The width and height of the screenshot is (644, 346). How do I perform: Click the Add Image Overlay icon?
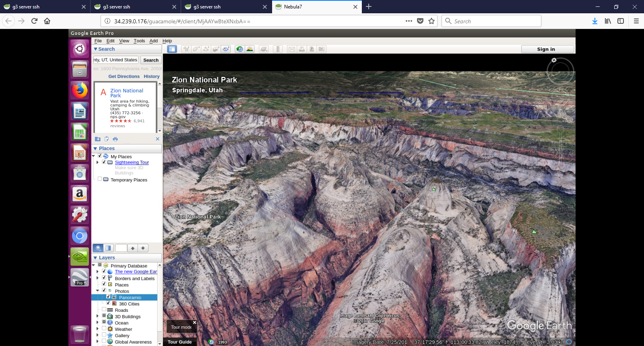[216, 49]
